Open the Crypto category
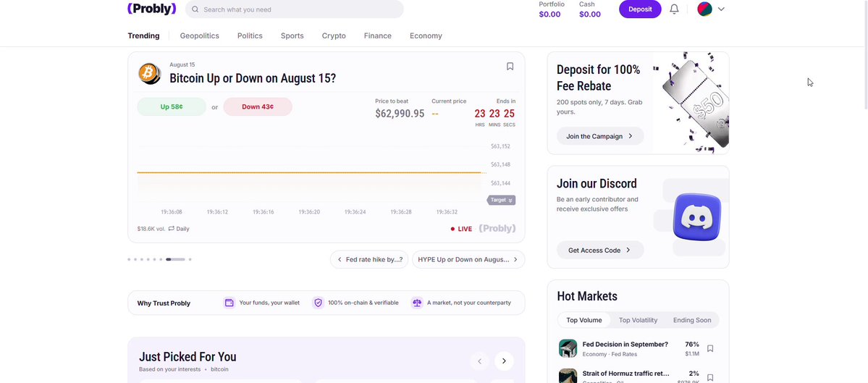The image size is (868, 383). coord(334,36)
